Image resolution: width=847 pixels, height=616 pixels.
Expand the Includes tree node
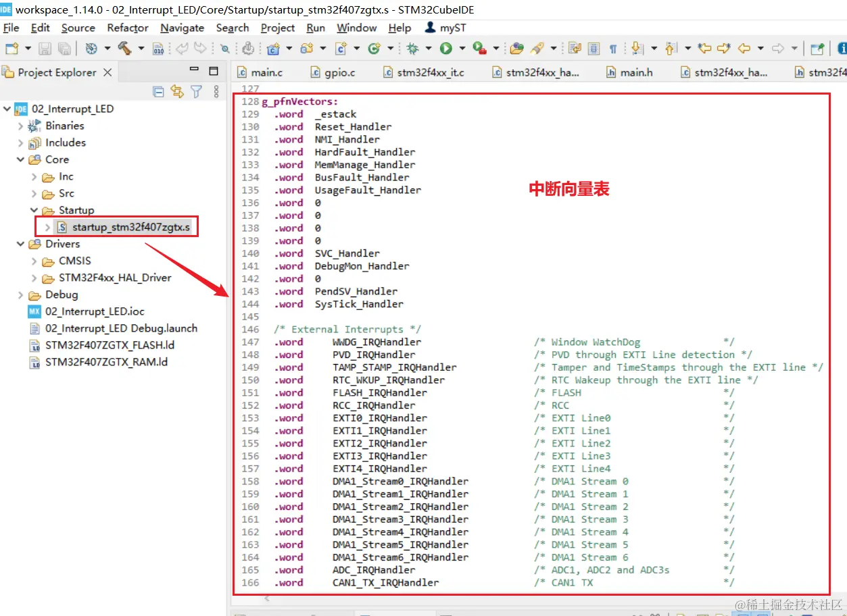tap(20, 143)
